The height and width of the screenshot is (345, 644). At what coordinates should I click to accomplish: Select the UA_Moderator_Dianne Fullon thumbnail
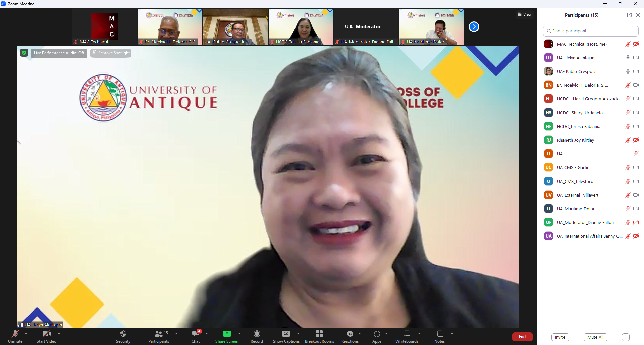(x=366, y=27)
